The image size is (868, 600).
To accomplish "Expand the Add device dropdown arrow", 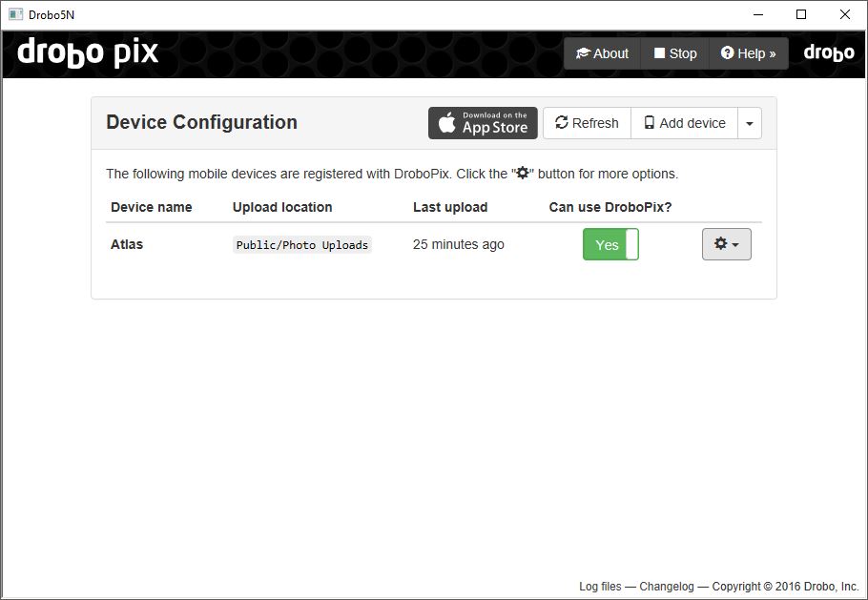I will click(x=750, y=123).
